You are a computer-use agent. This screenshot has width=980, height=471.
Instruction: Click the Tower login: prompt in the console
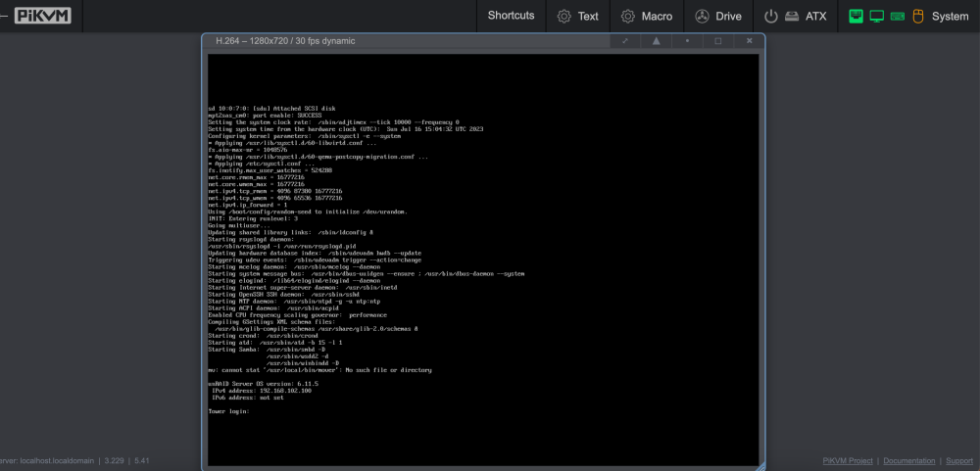[x=228, y=411]
